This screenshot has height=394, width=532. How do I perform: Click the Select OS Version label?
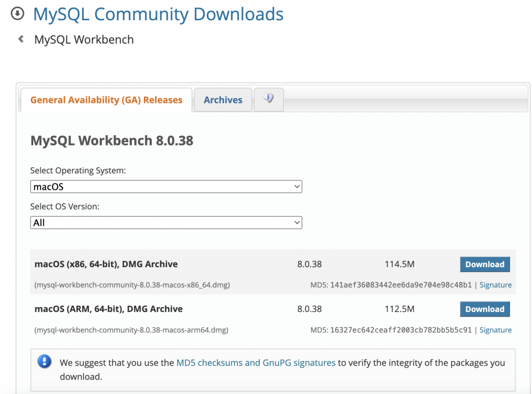pos(65,206)
